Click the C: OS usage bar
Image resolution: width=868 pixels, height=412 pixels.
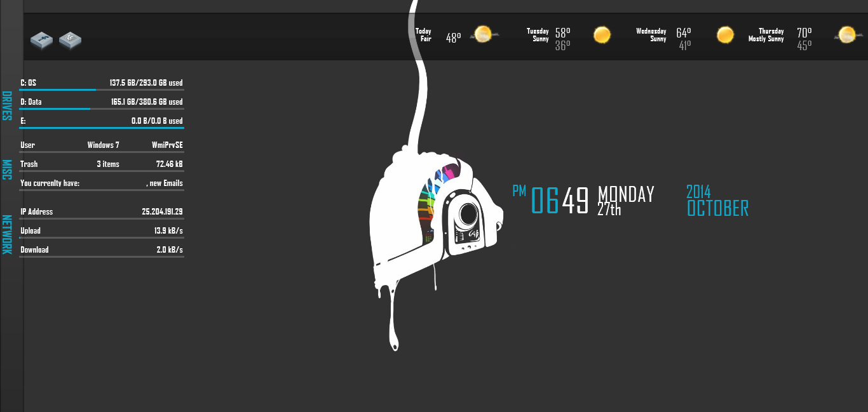[x=102, y=90]
